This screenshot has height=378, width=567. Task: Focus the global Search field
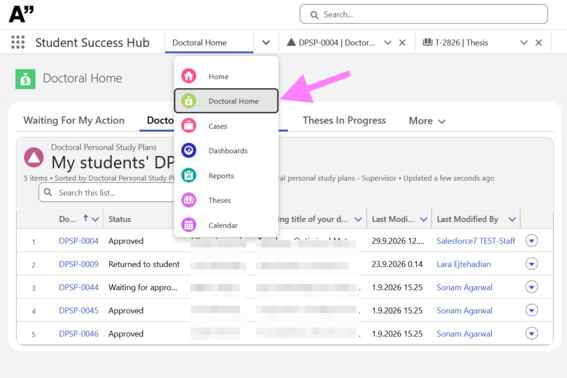point(423,14)
